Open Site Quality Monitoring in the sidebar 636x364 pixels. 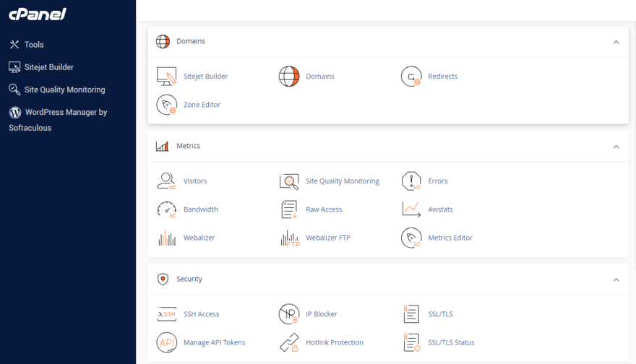pyautogui.click(x=64, y=90)
